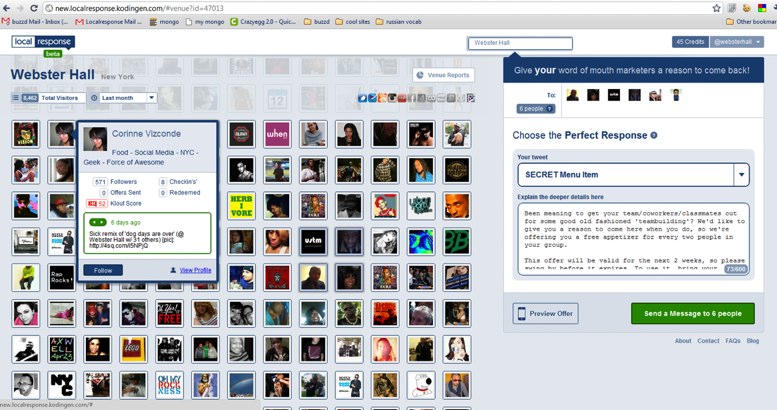Go forward with browser forward arrow
This screenshot has height=410, width=777.
pyautogui.click(x=20, y=8)
